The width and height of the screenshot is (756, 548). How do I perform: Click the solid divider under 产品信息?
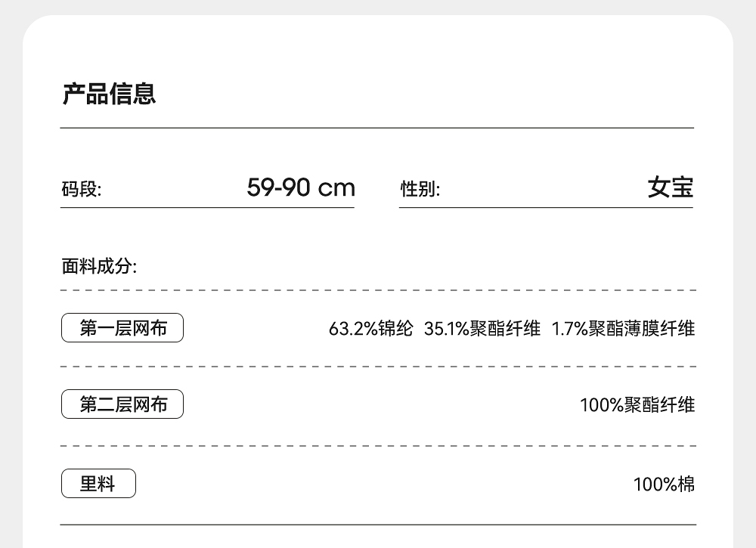tap(377, 128)
